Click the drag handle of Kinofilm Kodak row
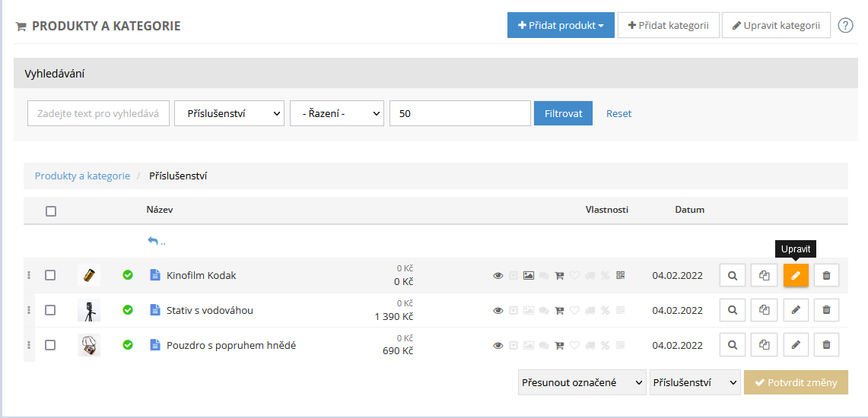868x418 pixels. tap(29, 275)
